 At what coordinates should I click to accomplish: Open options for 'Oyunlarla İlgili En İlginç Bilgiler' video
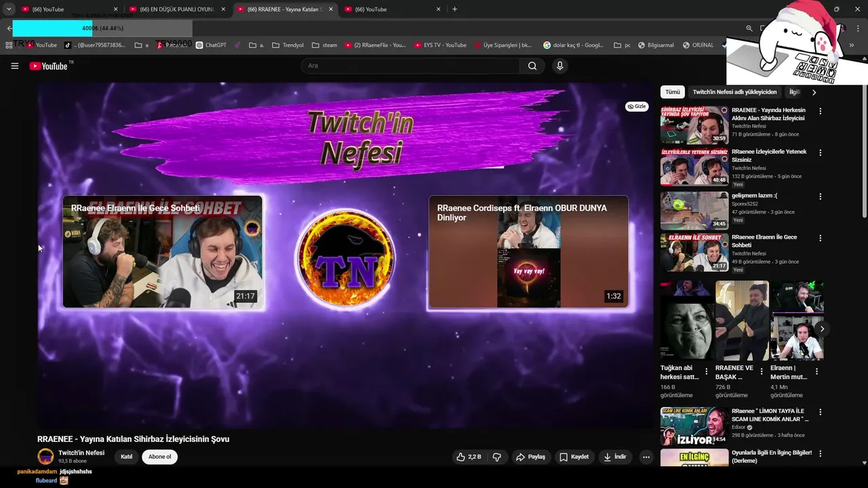point(820,454)
